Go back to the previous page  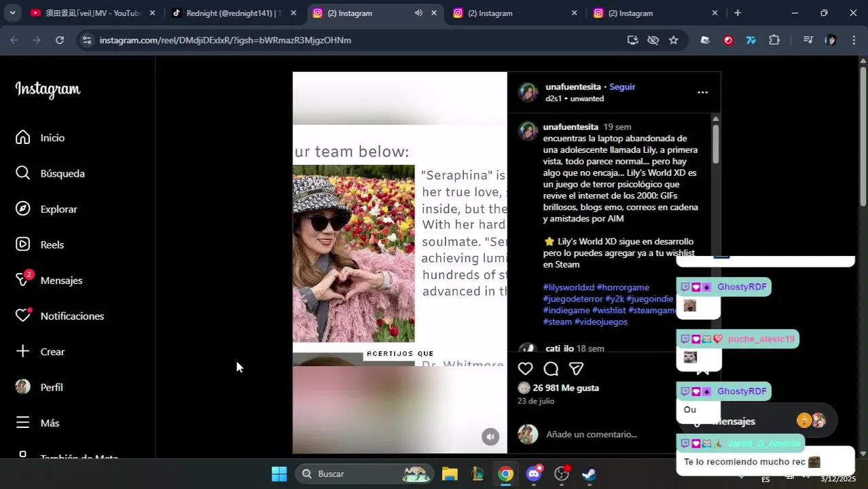[x=14, y=40]
